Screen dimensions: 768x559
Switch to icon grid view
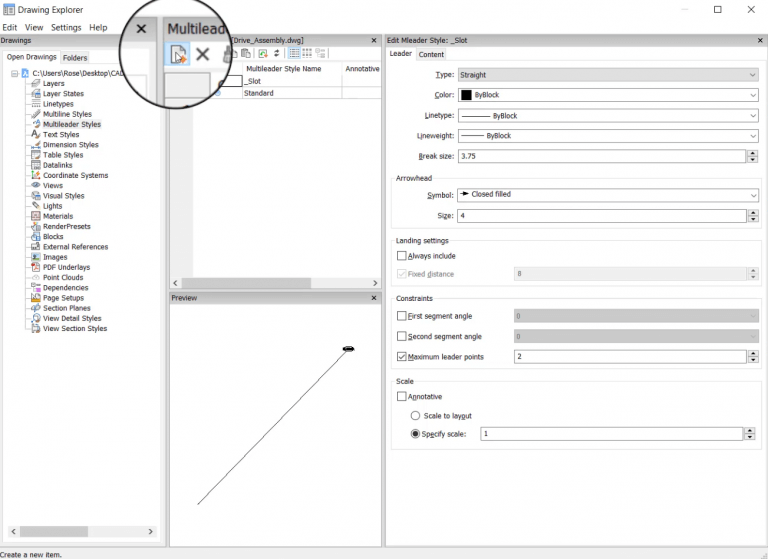[x=307, y=53]
